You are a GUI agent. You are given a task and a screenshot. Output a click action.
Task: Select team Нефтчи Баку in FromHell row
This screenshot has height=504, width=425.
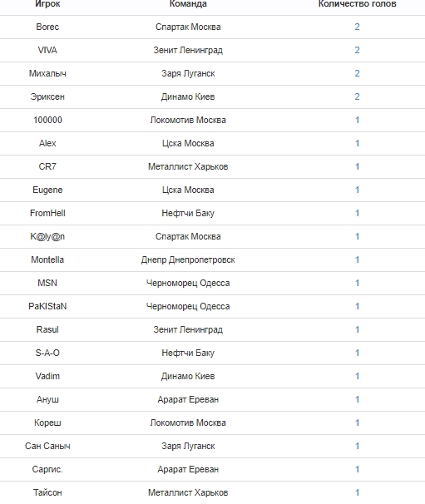click(188, 214)
